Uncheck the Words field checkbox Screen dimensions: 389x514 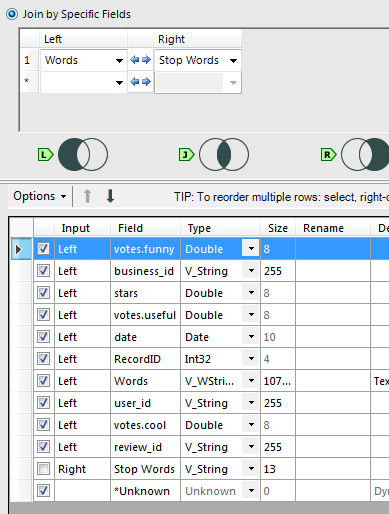(44, 381)
